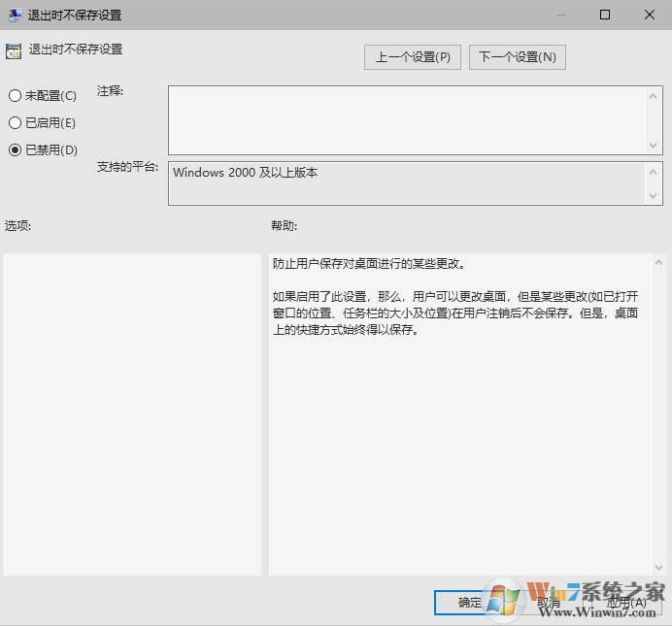Click the 应用(A) button
This screenshot has height=626, width=672.
[625, 603]
